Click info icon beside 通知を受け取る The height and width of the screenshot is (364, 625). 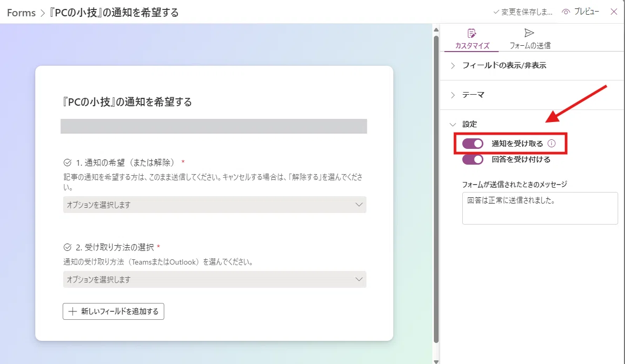coord(551,144)
